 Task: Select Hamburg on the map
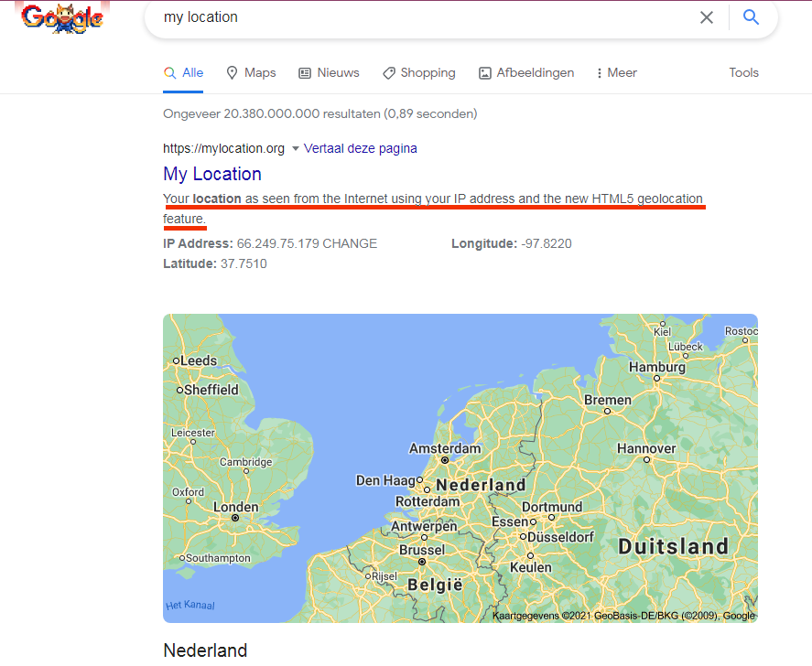pyautogui.click(x=656, y=368)
